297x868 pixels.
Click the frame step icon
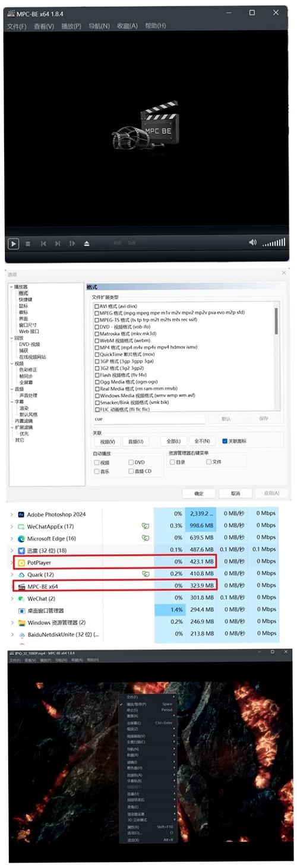[x=72, y=244]
